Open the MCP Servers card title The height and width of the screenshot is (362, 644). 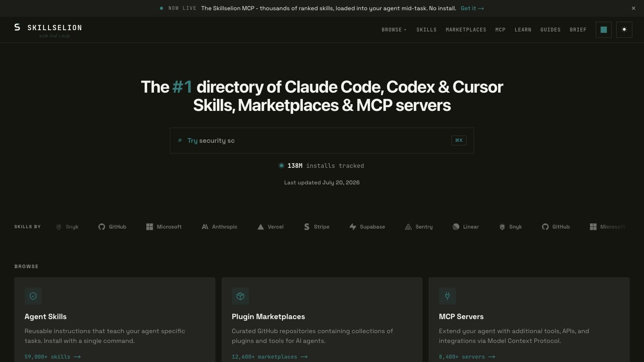pyautogui.click(x=461, y=317)
